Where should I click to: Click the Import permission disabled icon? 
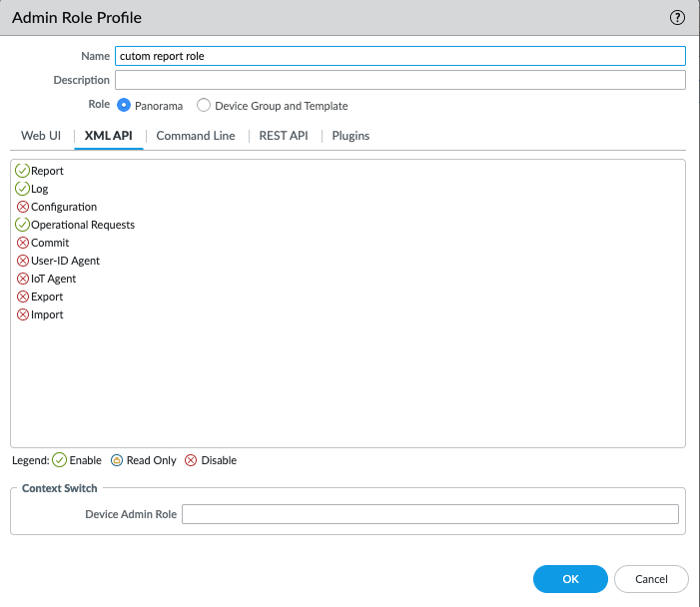pos(23,314)
